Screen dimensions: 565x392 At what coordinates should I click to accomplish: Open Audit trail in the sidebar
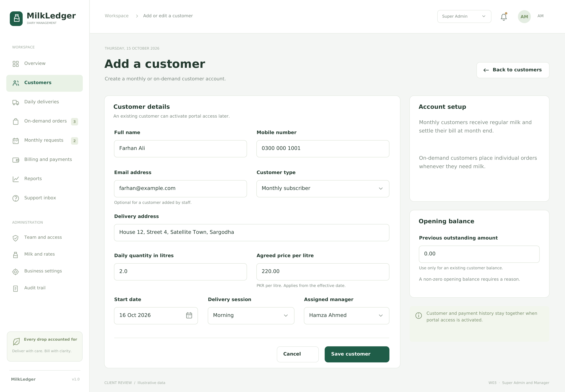tap(45, 288)
